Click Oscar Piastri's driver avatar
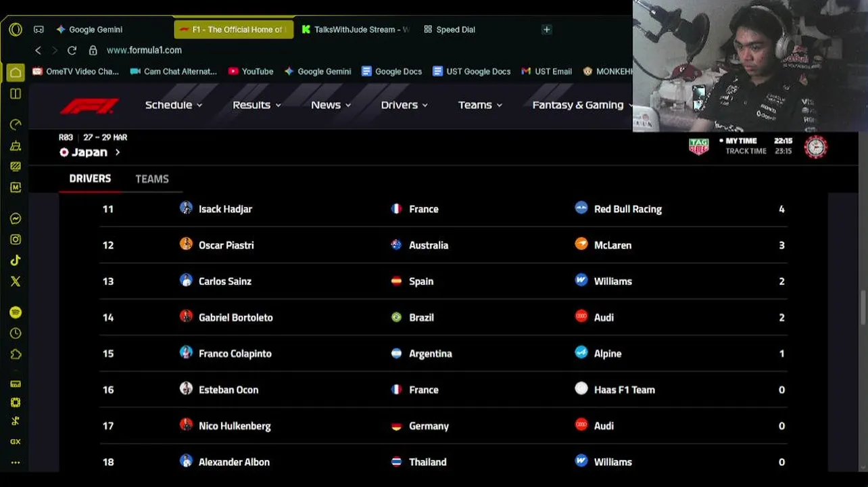The image size is (868, 487). point(186,244)
